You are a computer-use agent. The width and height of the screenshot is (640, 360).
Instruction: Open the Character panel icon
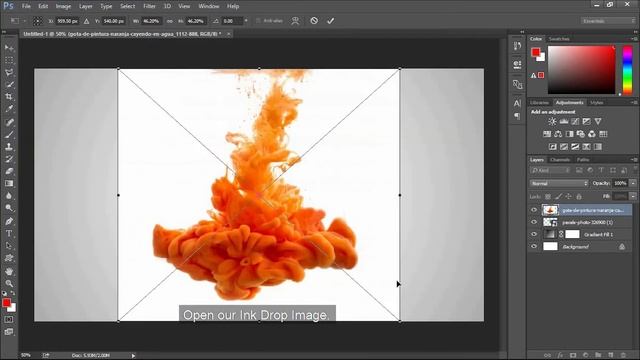pyautogui.click(x=518, y=103)
